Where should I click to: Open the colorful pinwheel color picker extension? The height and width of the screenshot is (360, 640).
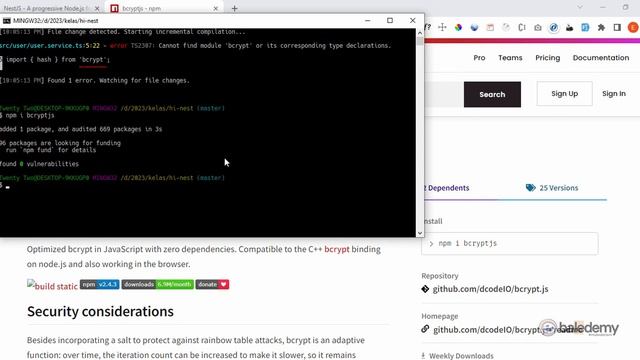tap(458, 27)
